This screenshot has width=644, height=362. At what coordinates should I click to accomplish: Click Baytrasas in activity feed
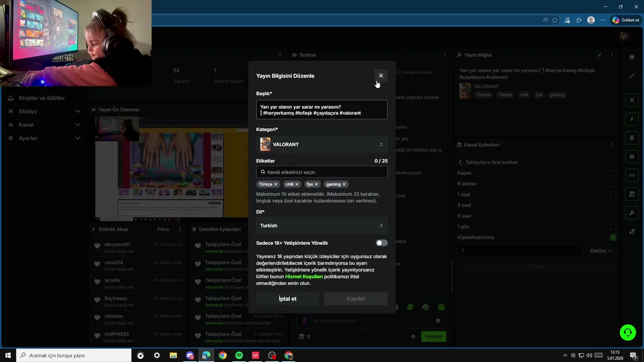pyautogui.click(x=116, y=298)
